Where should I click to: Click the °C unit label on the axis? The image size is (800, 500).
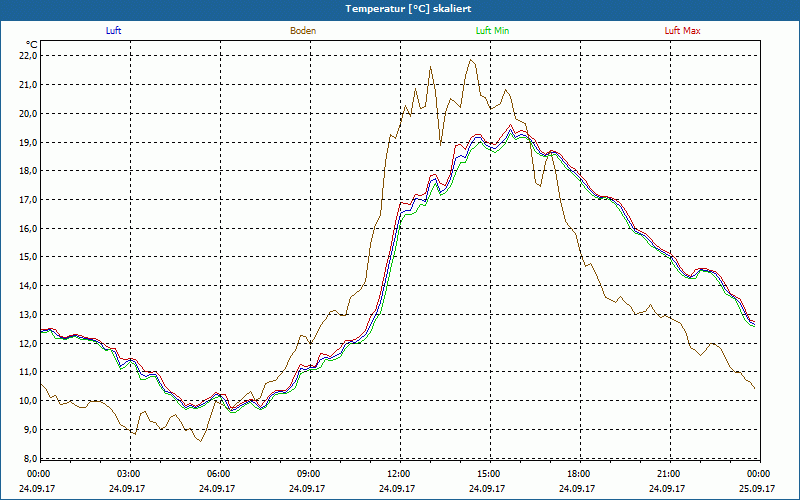click(x=32, y=45)
